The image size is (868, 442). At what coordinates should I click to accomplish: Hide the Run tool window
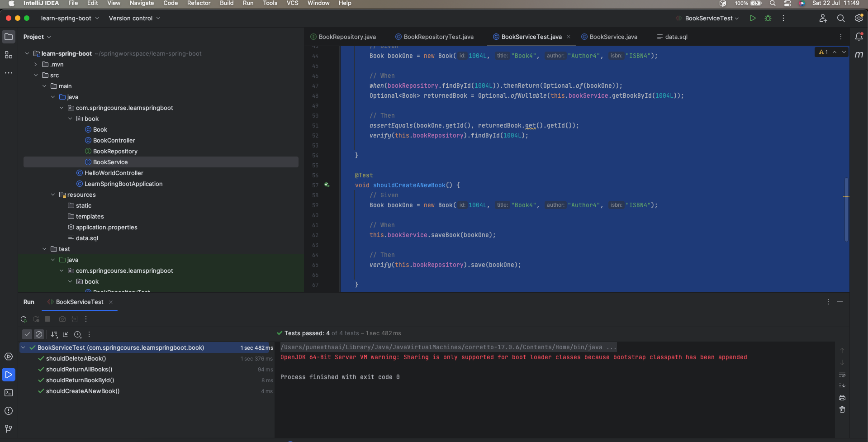click(840, 302)
